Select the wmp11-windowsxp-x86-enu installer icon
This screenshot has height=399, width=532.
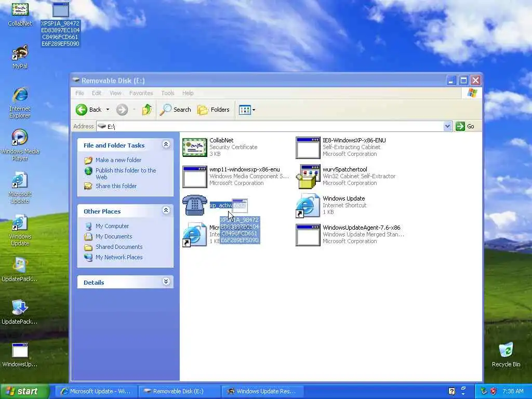195,177
